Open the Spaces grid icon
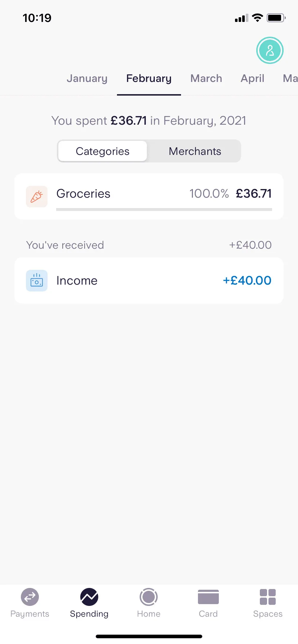298x644 pixels. [268, 597]
